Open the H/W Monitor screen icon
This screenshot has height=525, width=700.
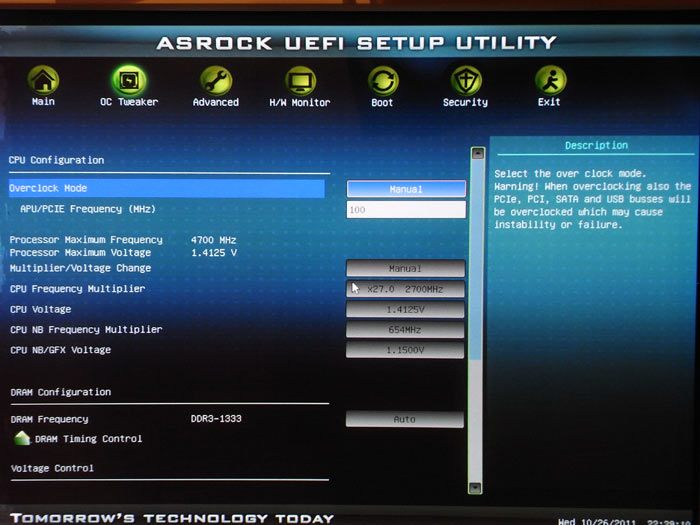(x=300, y=81)
